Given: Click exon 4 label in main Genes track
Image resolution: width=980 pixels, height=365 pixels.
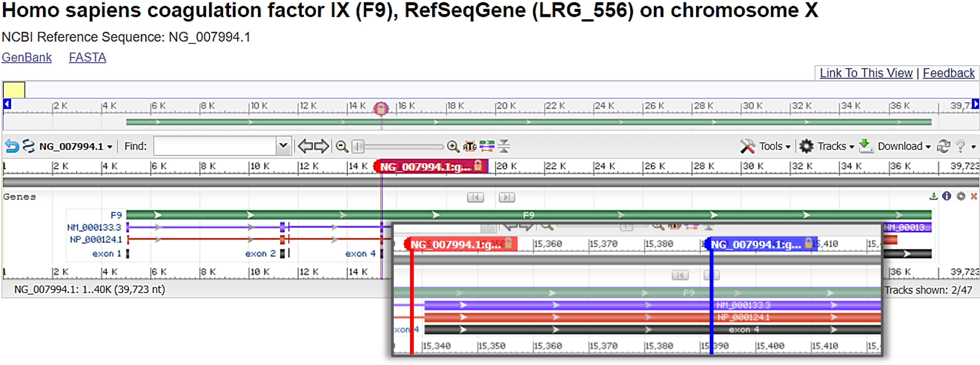Looking at the screenshot, I should click(360, 253).
